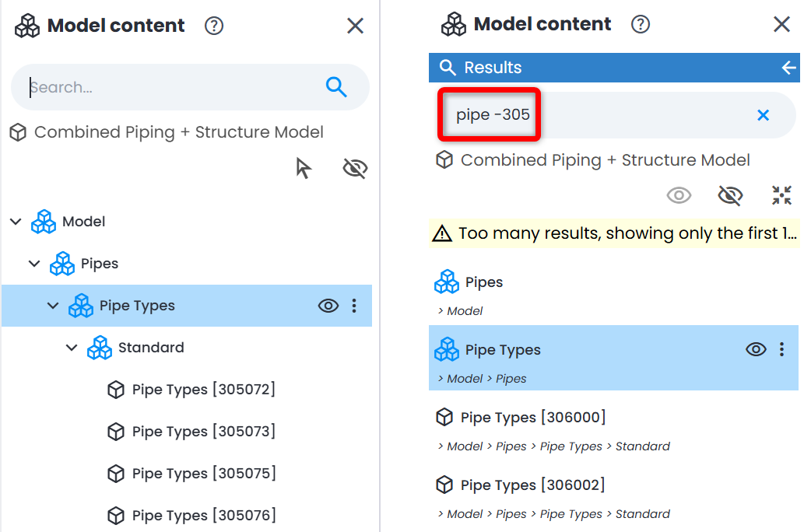Activate the selection arrow tool in left panel
Screen dimensions: 804x532
[303, 168]
